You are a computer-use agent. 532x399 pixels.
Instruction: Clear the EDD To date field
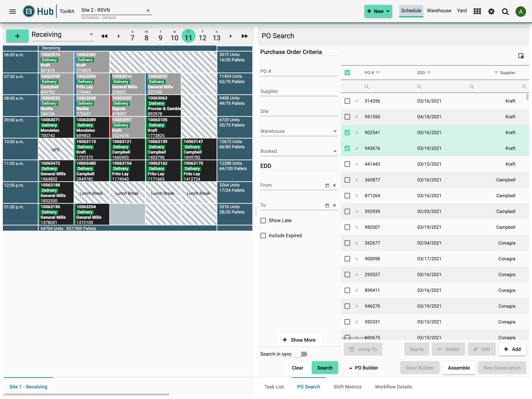(x=334, y=205)
